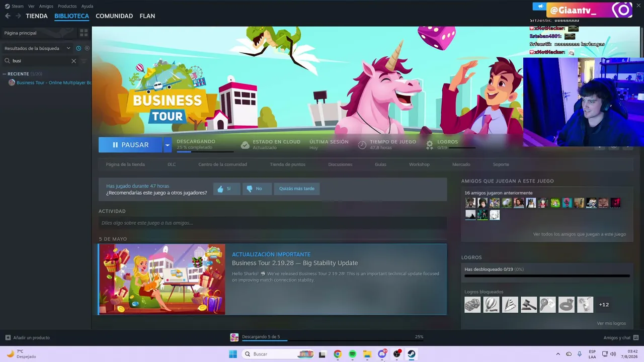Open the dropdown arrow beside PAUSAR
The width and height of the screenshot is (644, 362).
(167, 145)
